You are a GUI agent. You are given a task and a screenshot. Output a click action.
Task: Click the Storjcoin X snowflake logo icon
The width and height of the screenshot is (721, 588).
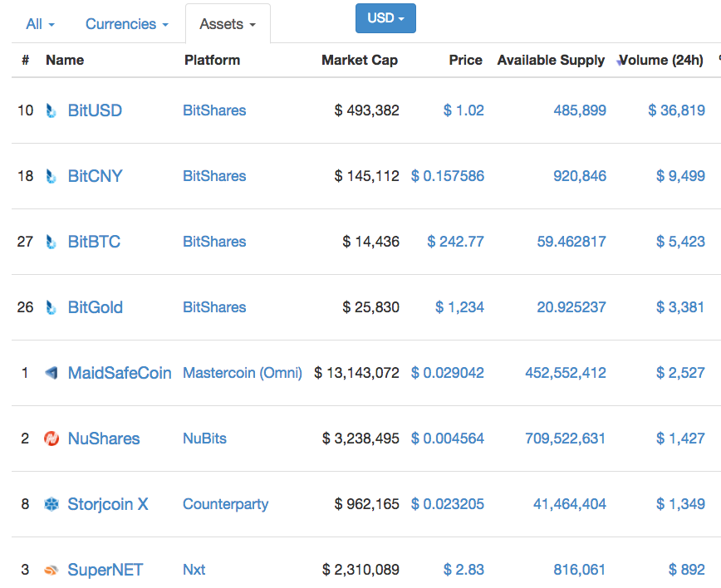tap(51, 504)
